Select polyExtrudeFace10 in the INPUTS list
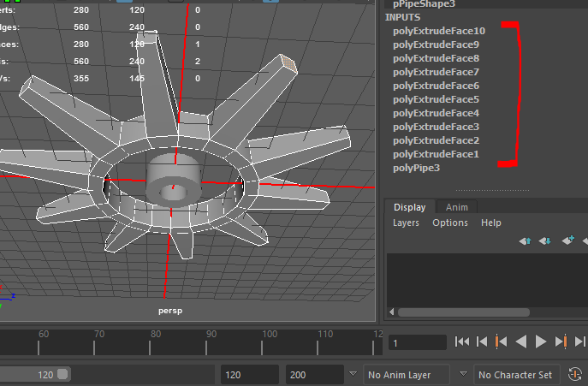 point(437,31)
